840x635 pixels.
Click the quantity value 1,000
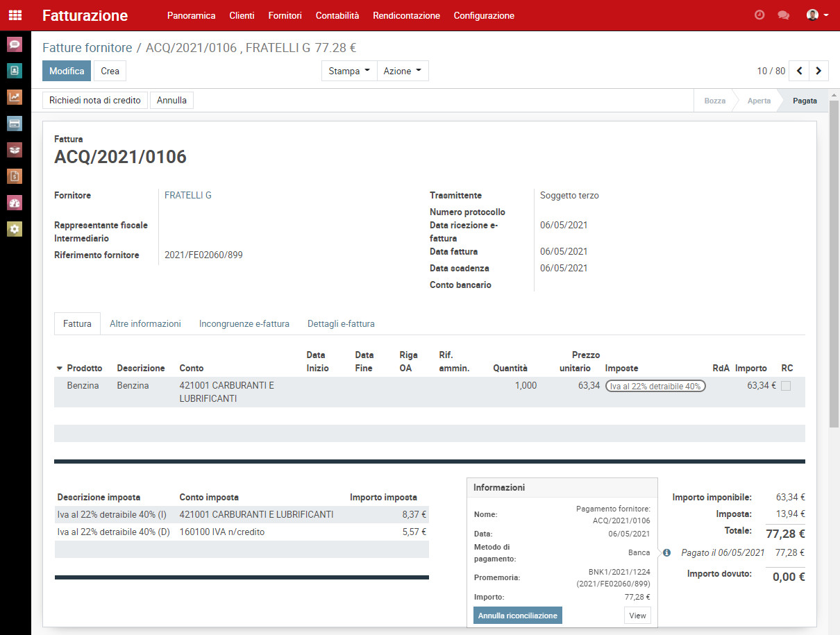coord(526,385)
